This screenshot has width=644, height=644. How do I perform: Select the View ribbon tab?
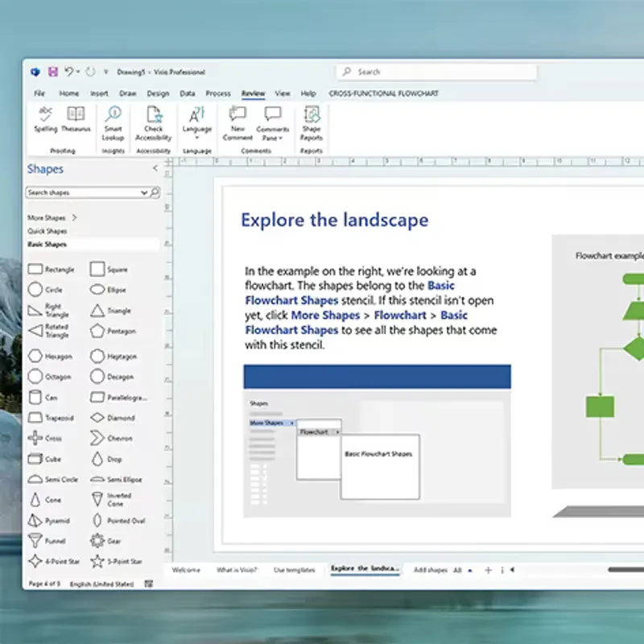click(x=283, y=93)
